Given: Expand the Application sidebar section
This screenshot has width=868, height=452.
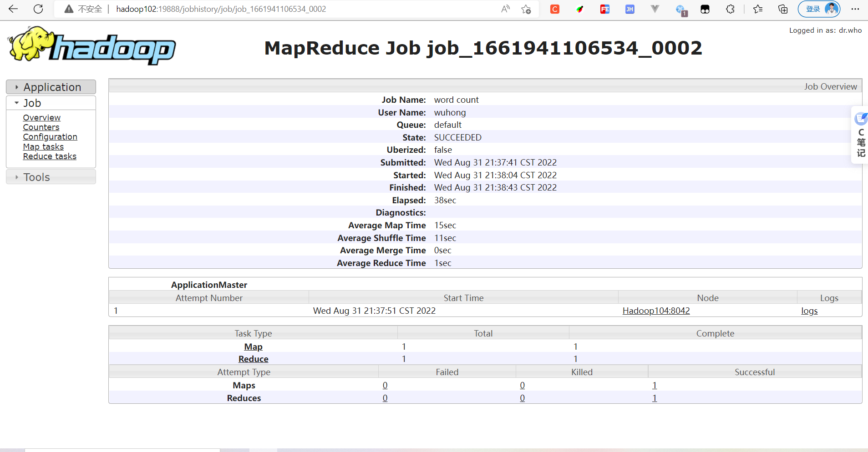Looking at the screenshot, I should (51, 87).
